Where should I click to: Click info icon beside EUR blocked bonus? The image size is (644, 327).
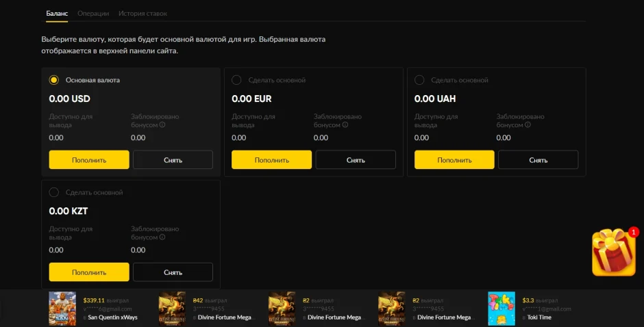[345, 125]
